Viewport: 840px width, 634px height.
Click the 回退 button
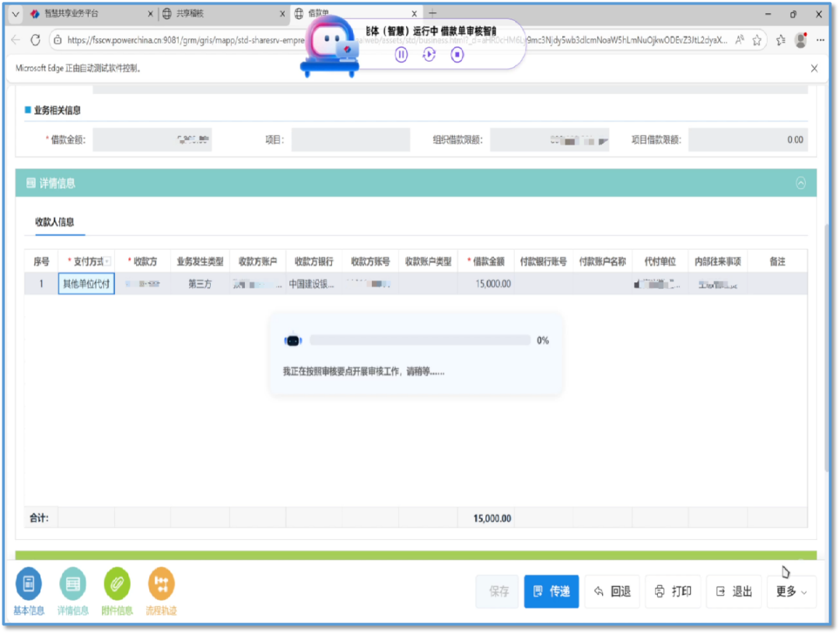point(612,592)
